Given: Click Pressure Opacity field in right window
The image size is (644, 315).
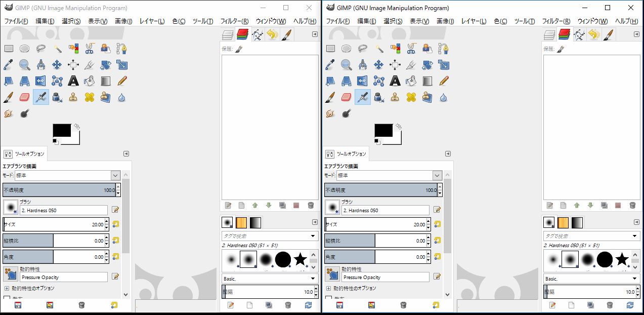Looking at the screenshot, I should (385, 277).
